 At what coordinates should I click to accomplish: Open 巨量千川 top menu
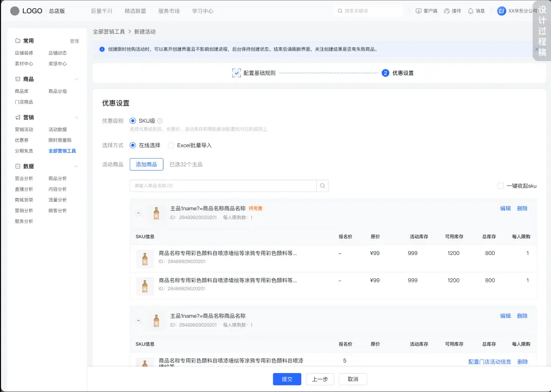pos(102,11)
